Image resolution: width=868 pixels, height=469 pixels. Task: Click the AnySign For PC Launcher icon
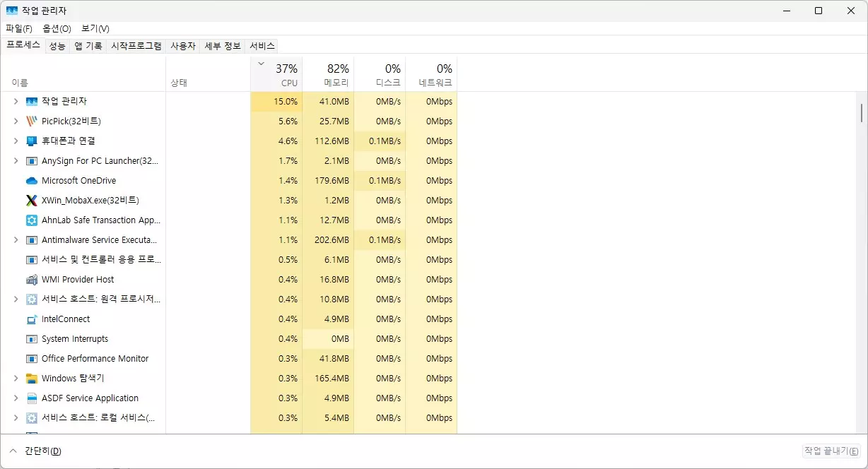tap(31, 161)
